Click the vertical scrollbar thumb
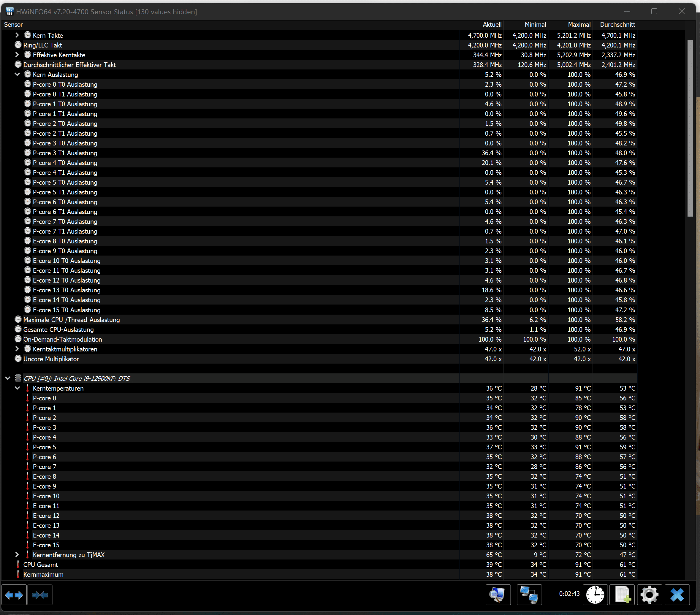Viewport: 700px width, 615px height. click(x=690, y=129)
